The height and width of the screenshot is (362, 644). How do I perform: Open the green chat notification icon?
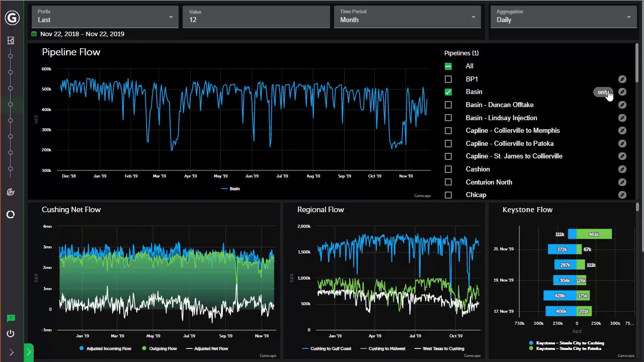11,318
